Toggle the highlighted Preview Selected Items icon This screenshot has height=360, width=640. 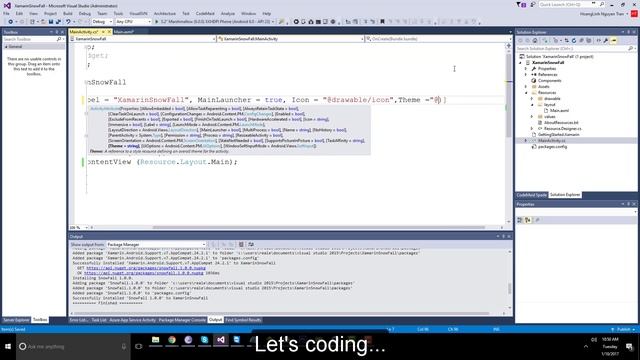pos(614,40)
